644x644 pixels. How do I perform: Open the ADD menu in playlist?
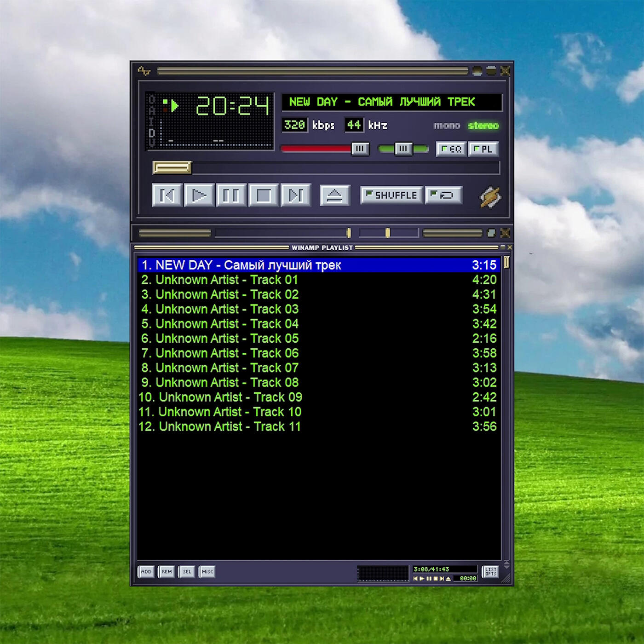click(x=146, y=572)
